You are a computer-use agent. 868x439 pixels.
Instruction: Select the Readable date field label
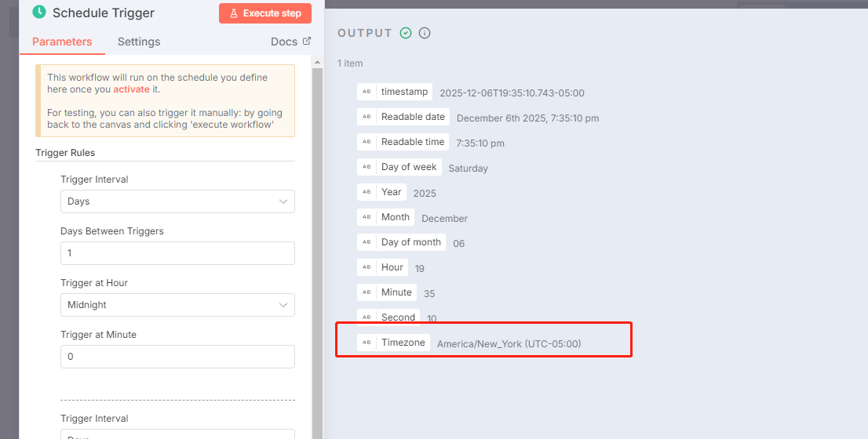(413, 117)
